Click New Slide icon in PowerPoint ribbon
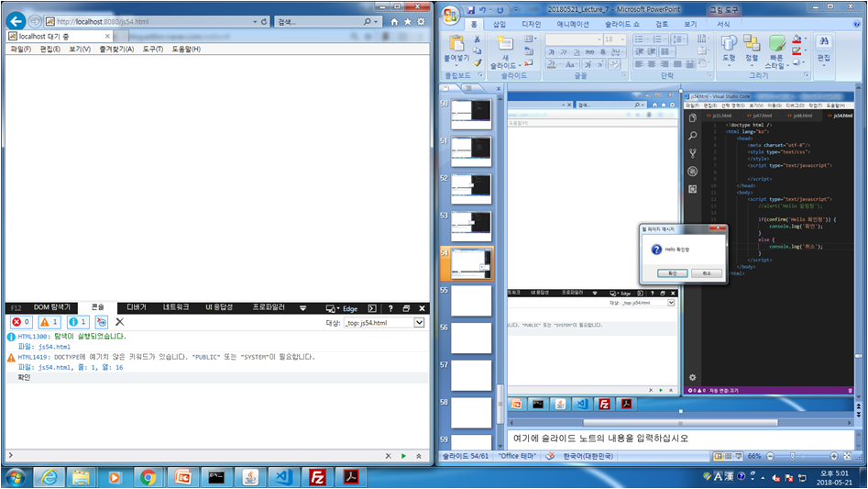The width and height of the screenshot is (868, 489). [504, 44]
